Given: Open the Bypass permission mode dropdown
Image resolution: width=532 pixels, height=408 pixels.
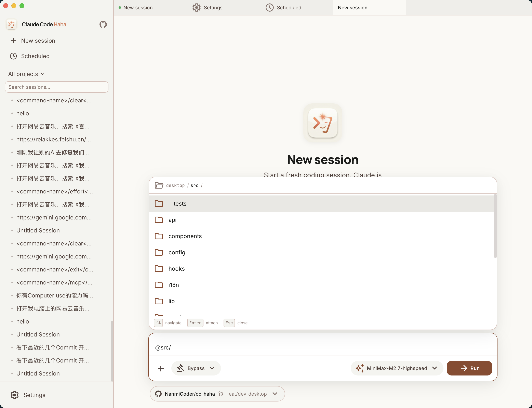Looking at the screenshot, I should [196, 368].
